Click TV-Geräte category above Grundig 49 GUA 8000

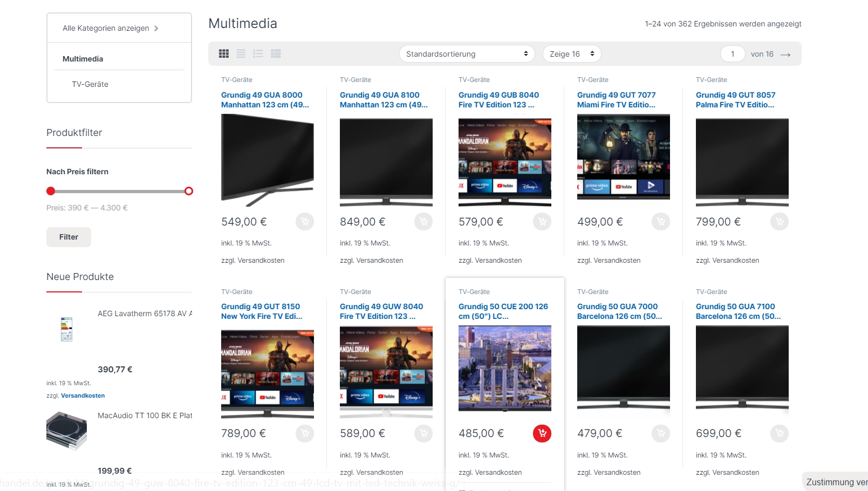tap(237, 80)
